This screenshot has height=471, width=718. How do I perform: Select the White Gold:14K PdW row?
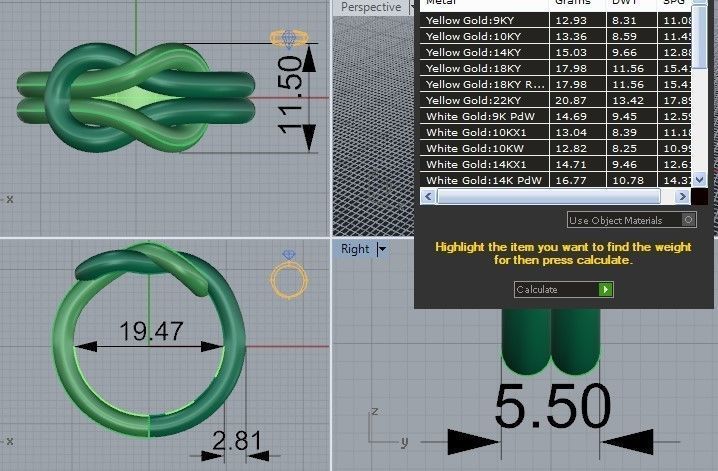tap(555, 180)
